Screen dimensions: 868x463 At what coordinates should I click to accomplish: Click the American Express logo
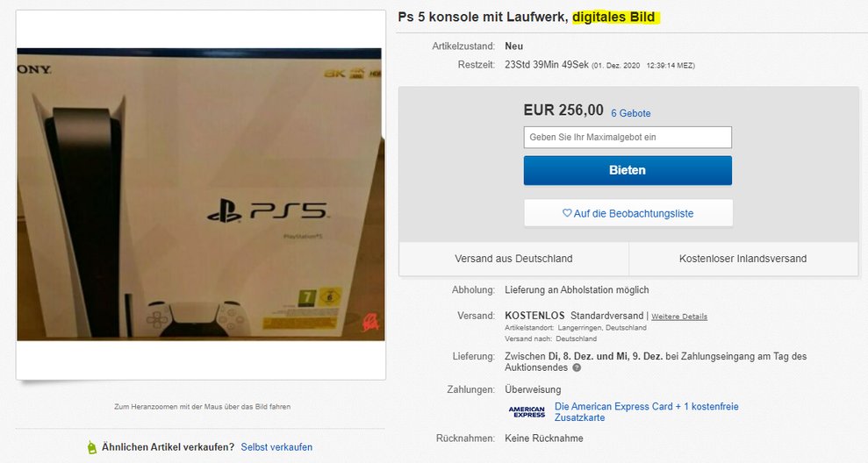tap(527, 411)
